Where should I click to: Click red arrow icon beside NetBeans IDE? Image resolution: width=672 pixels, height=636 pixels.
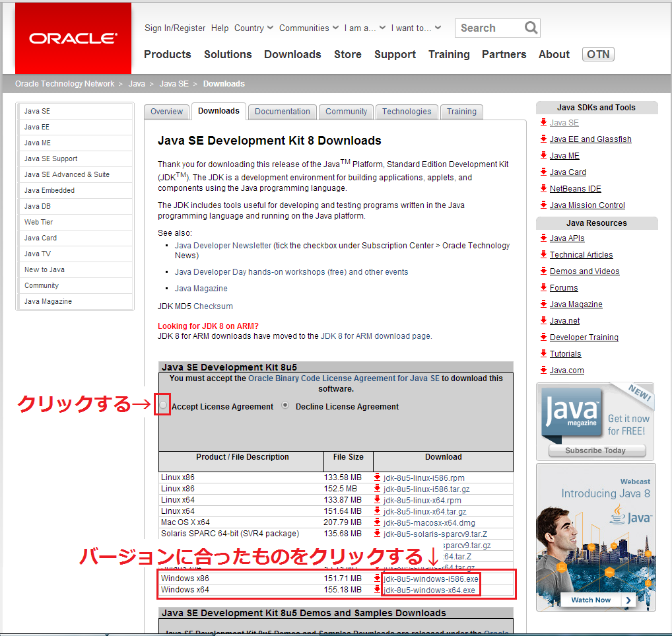click(x=543, y=188)
